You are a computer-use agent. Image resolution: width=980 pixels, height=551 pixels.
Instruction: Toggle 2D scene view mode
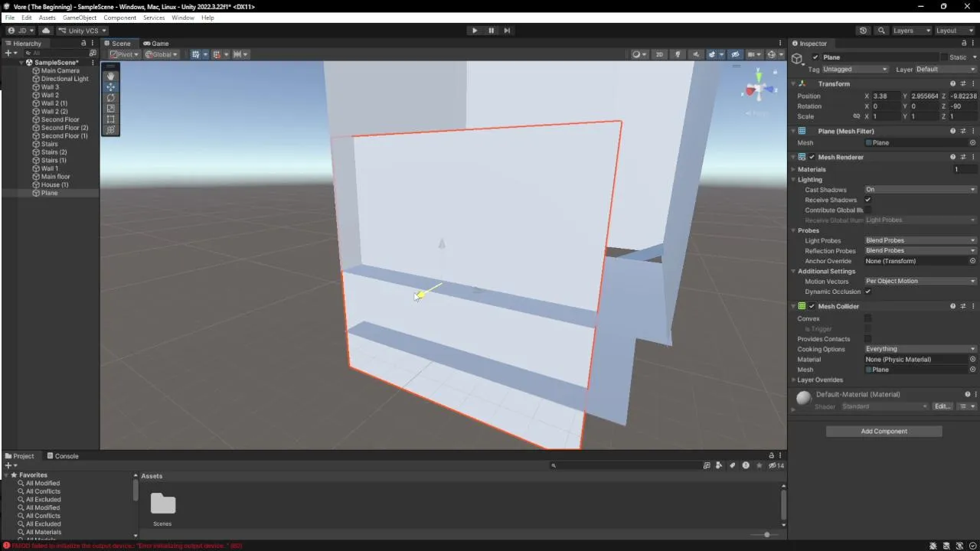coord(659,54)
